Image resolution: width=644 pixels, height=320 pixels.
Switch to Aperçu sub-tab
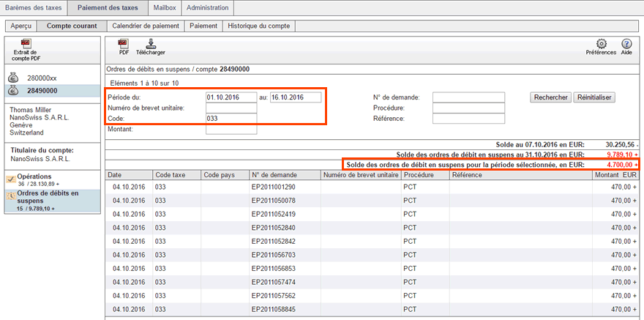(x=21, y=26)
